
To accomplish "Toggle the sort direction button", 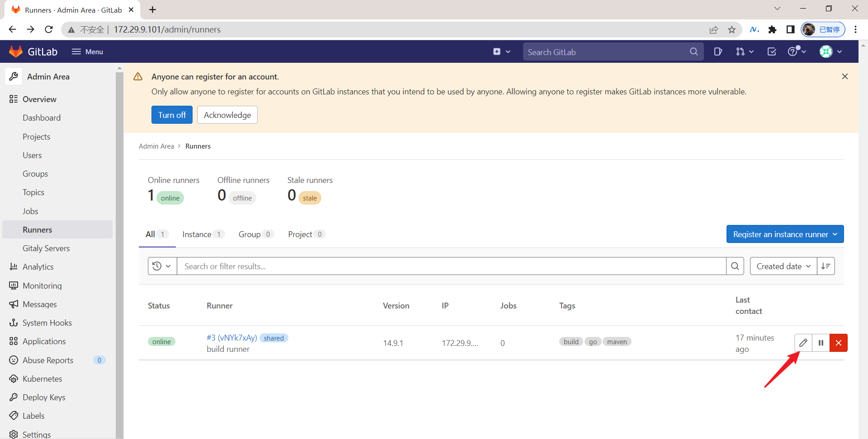I will point(826,266).
